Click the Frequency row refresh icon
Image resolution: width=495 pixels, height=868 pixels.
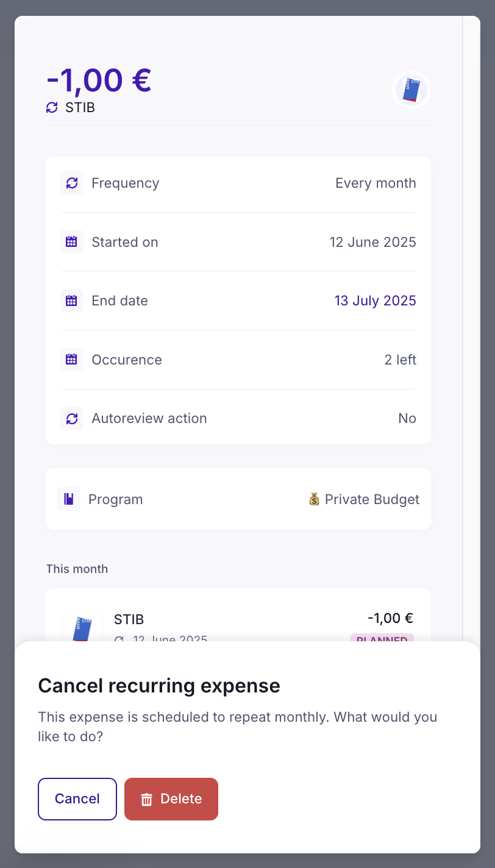pyautogui.click(x=72, y=183)
